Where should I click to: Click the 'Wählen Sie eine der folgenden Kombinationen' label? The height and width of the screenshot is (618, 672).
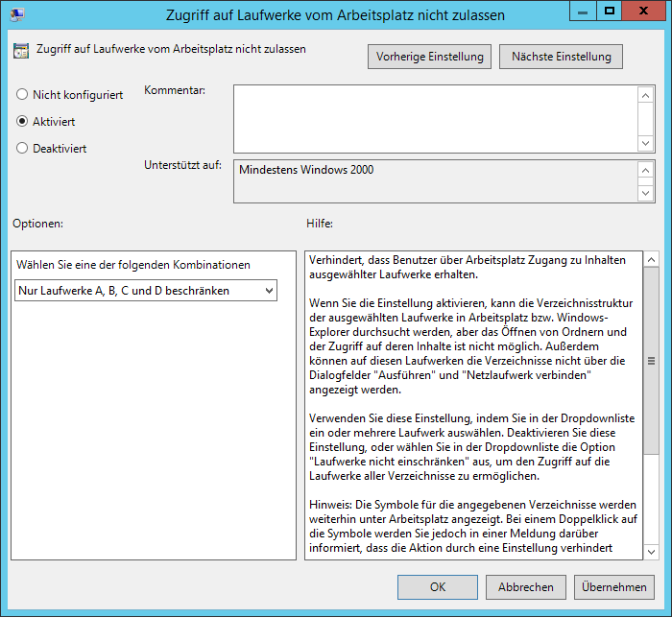tap(132, 265)
